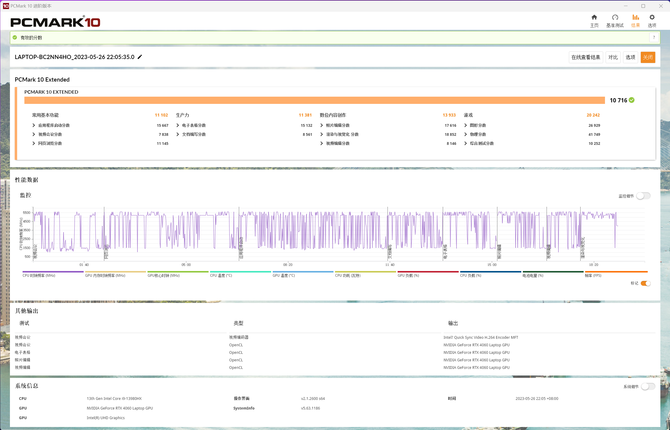670x430 pixels.
Task: Click the overall score 10 716
Action: (x=618, y=100)
